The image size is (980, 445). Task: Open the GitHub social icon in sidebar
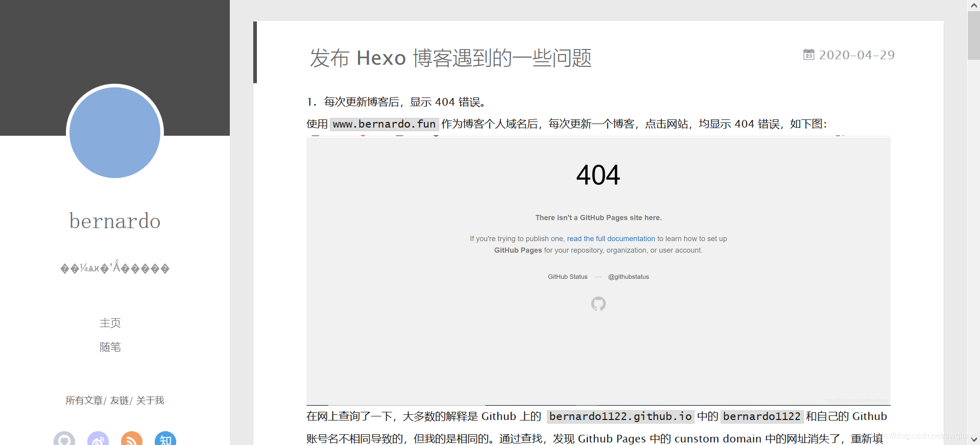64,439
